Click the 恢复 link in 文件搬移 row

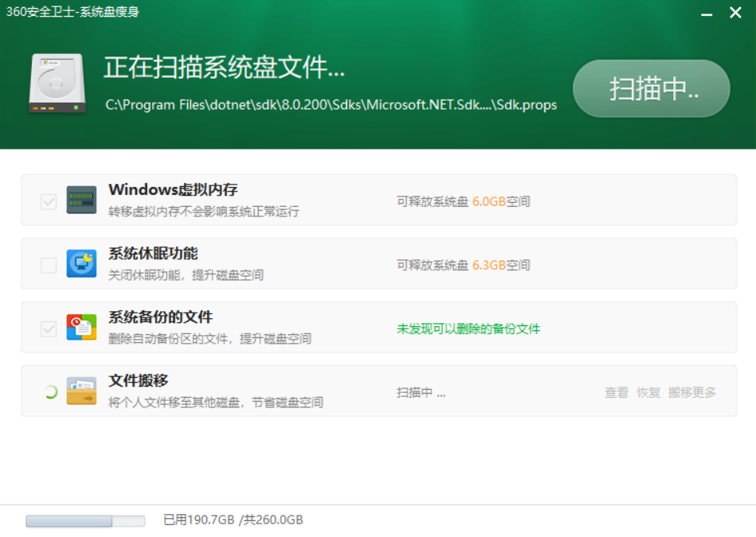tap(648, 392)
